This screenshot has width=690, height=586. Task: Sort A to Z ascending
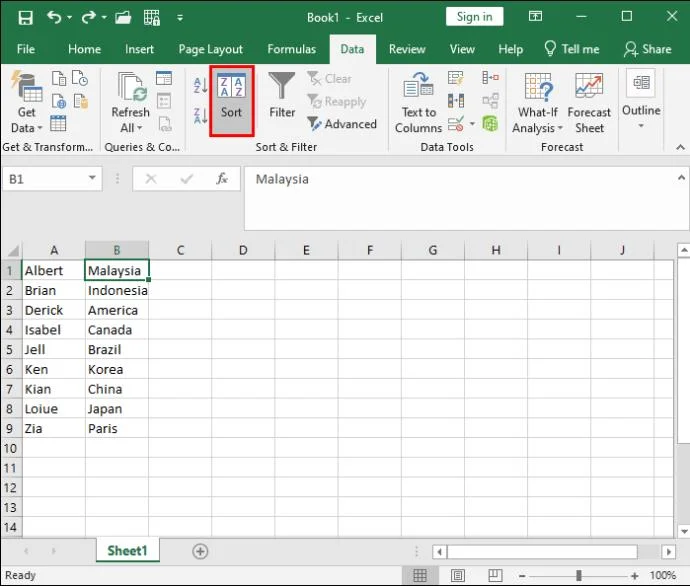point(200,86)
